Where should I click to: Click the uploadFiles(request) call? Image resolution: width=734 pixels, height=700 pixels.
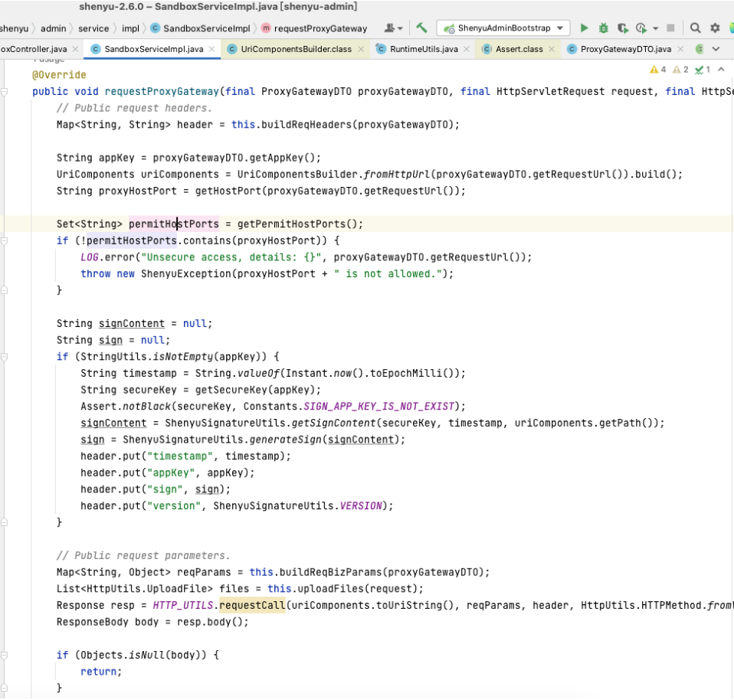pos(358,589)
